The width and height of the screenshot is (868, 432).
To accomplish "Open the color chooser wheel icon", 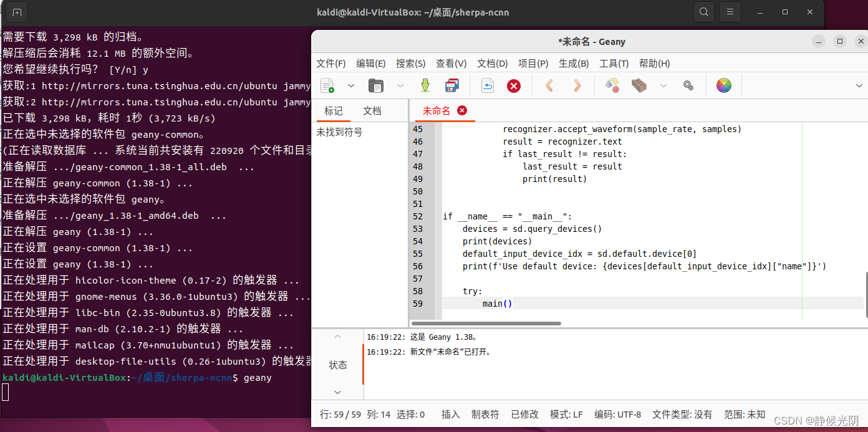I will [723, 85].
